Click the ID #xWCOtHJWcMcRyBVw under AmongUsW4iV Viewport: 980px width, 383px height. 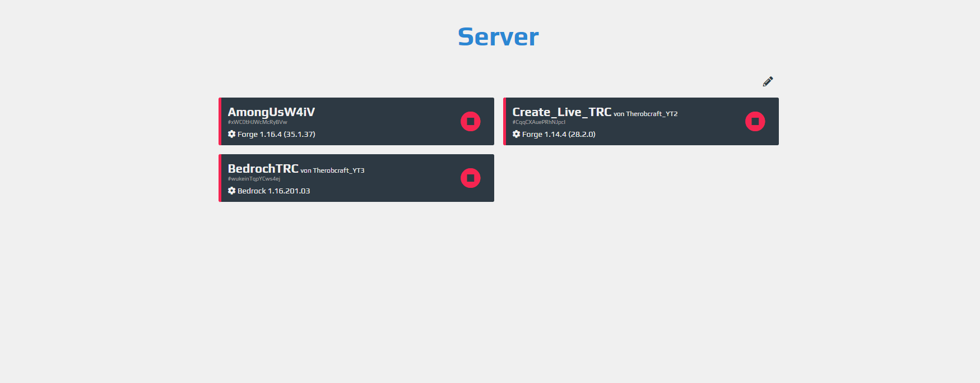point(257,122)
